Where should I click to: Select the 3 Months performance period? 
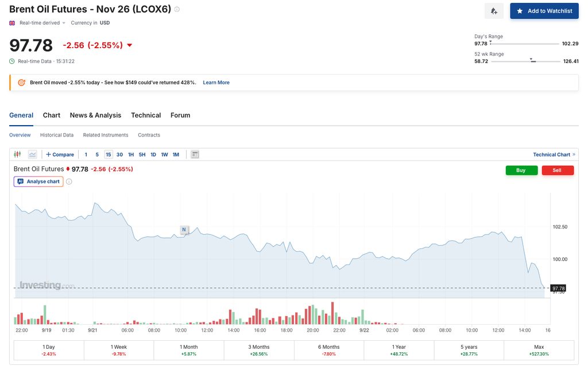tap(259, 351)
